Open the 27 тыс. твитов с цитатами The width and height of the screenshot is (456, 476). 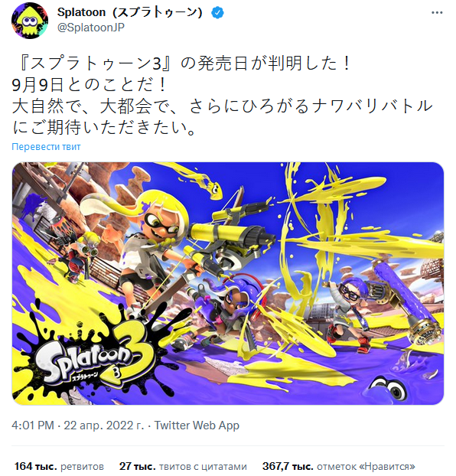(183, 466)
